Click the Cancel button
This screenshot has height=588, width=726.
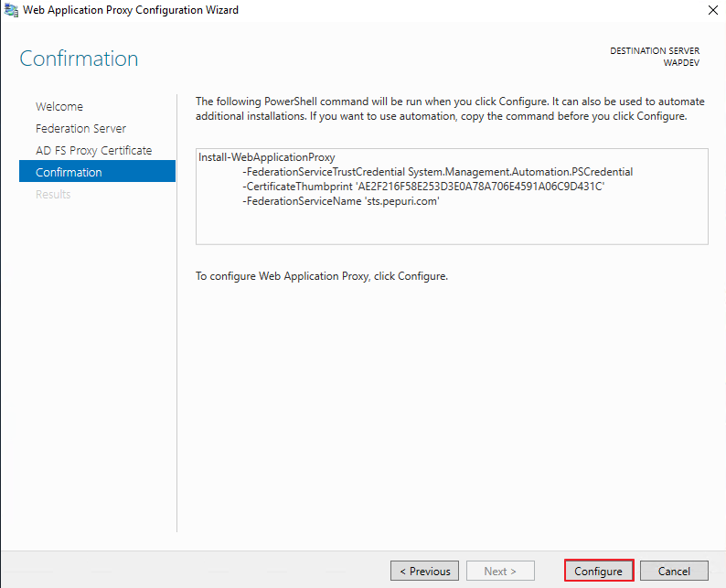click(674, 571)
